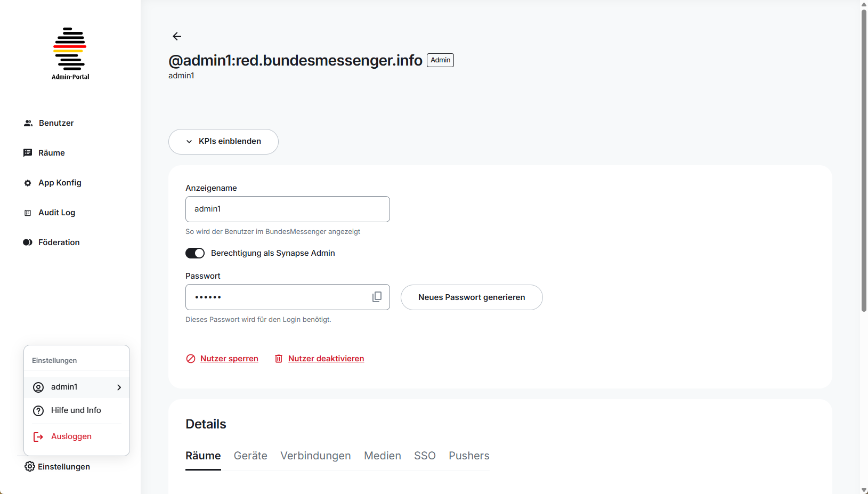Image resolution: width=868 pixels, height=494 pixels.
Task: Click the Ausloggen logout icon
Action: (38, 437)
